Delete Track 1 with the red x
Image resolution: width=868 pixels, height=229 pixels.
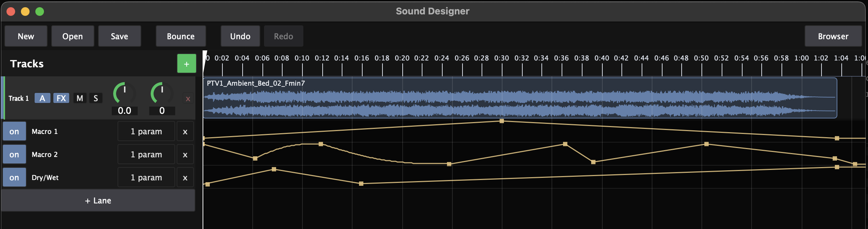point(188,99)
